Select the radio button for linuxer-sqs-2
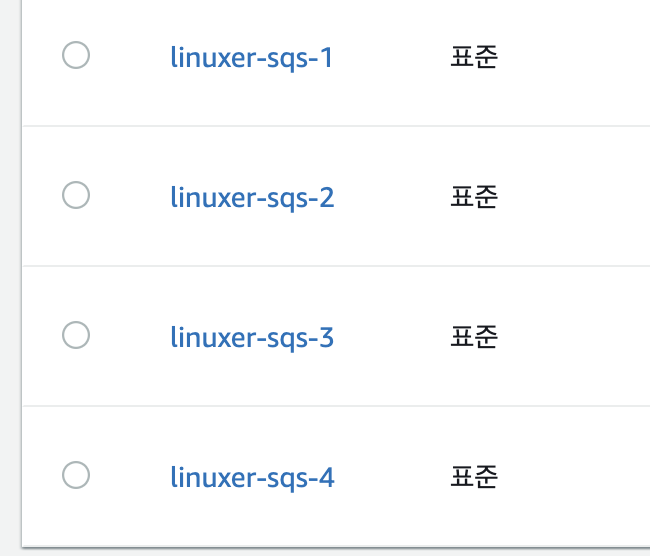The height and width of the screenshot is (556, 650). click(x=76, y=195)
